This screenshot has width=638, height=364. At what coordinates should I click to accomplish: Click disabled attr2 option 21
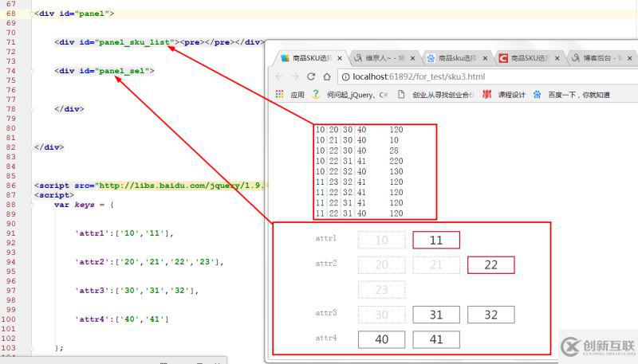(x=436, y=265)
